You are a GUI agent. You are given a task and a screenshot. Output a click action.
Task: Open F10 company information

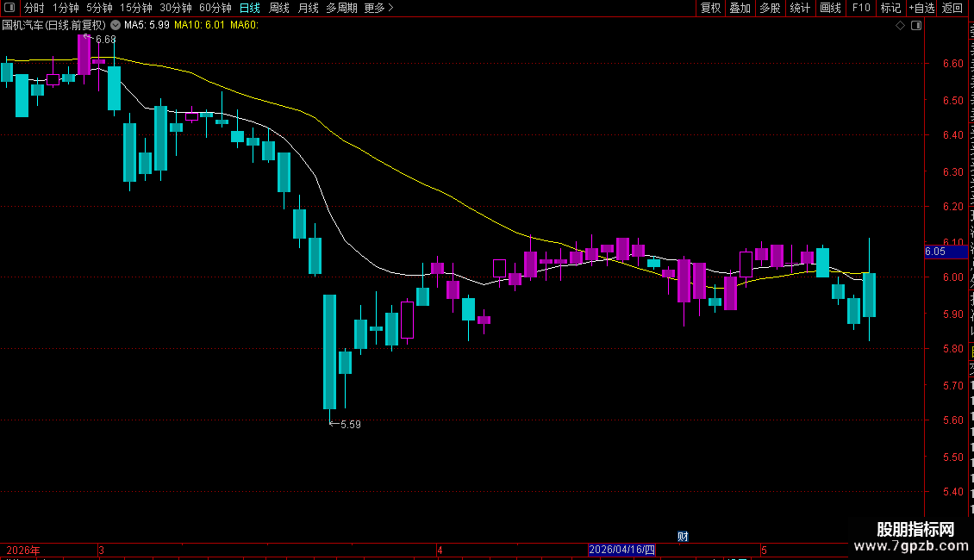[x=861, y=8]
